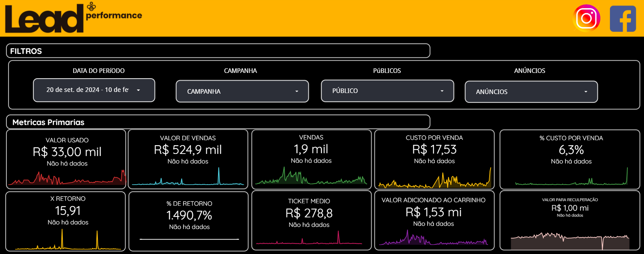Image resolution: width=644 pixels, height=254 pixels.
Task: Click the Metricas Primarias section header
Action: click(x=218, y=122)
